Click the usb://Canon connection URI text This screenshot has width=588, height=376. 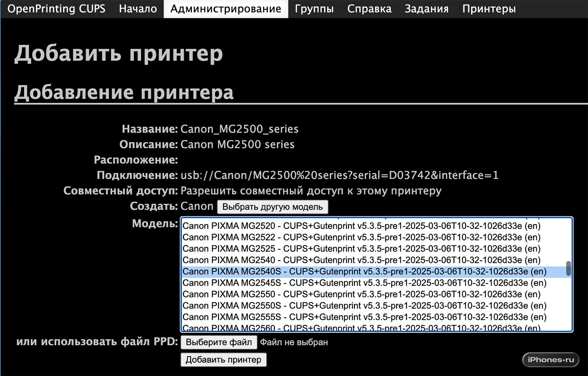339,175
